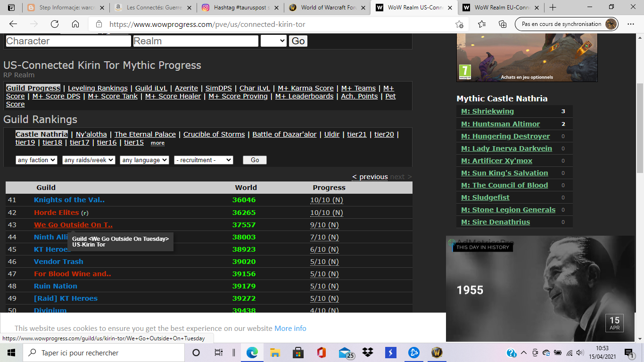Click the browser address bar URL

pos(207,25)
